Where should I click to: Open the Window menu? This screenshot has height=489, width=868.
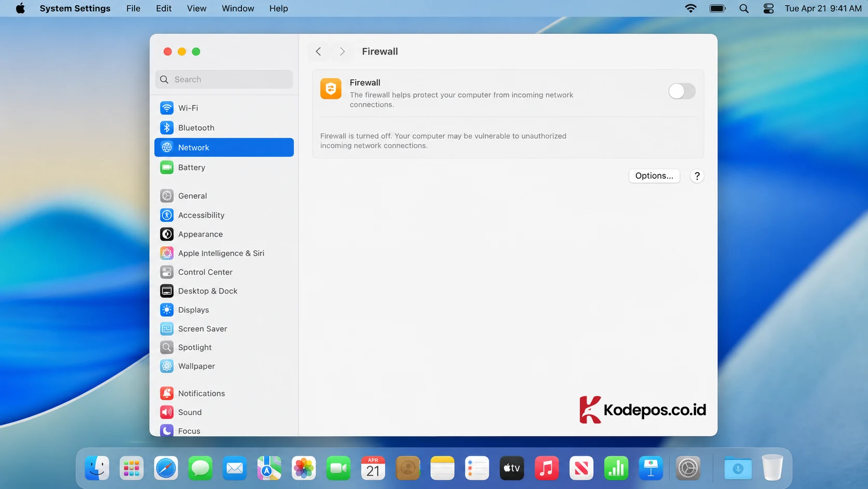pos(238,8)
